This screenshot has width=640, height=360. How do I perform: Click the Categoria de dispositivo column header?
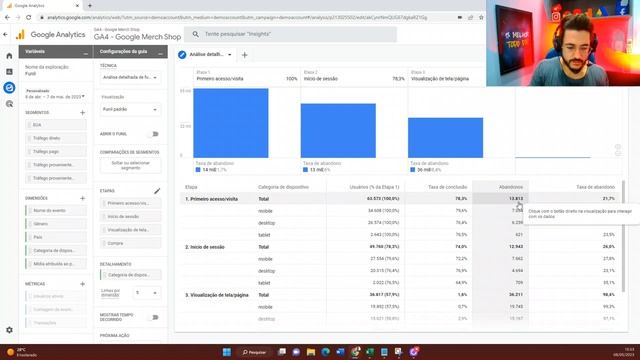click(x=283, y=187)
